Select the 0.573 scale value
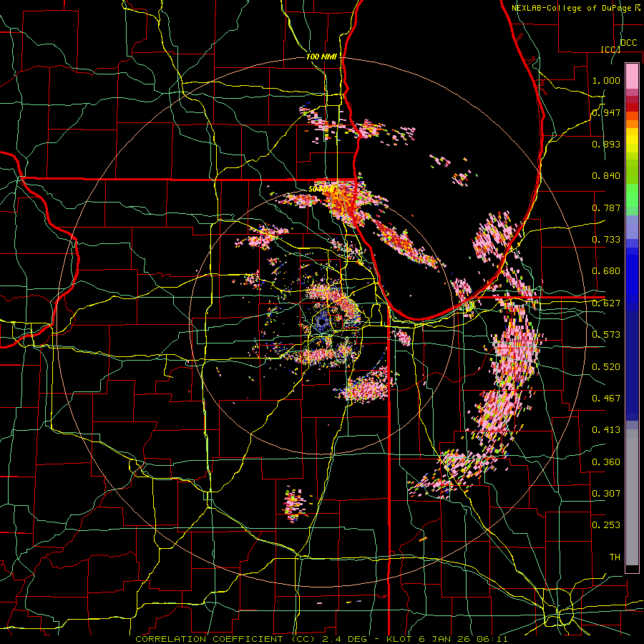Screen dimensions: 644x644 pyautogui.click(x=606, y=335)
